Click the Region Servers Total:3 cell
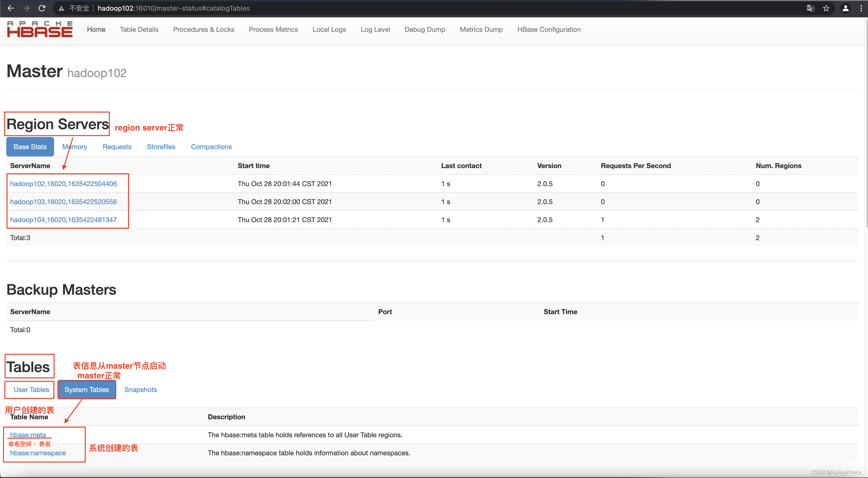868x478 pixels. pyautogui.click(x=20, y=238)
